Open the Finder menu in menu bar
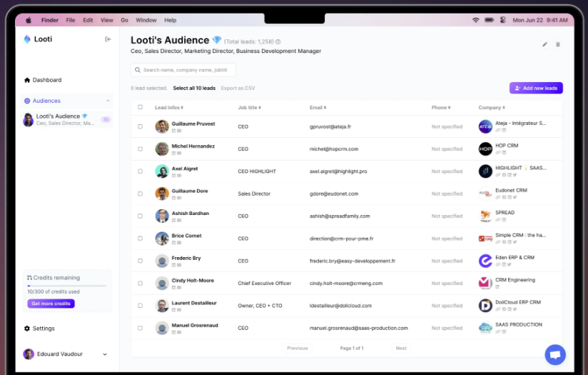 50,20
